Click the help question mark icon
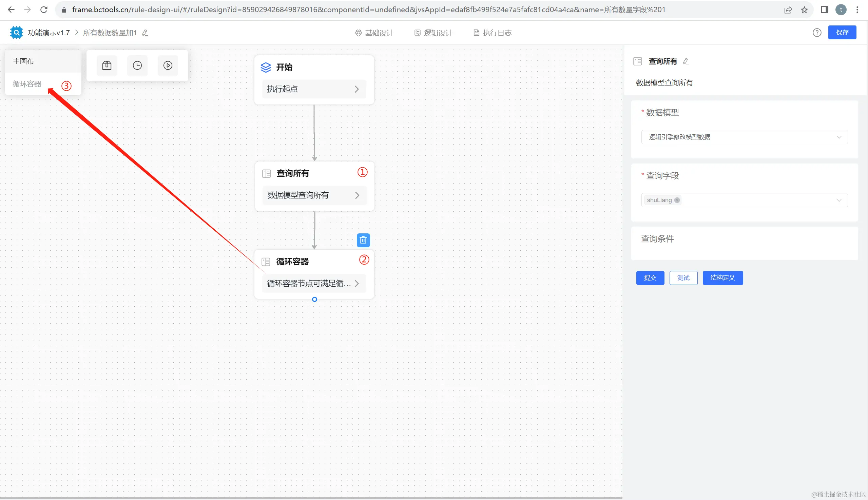Viewport: 868px width, 500px height. (x=817, y=33)
